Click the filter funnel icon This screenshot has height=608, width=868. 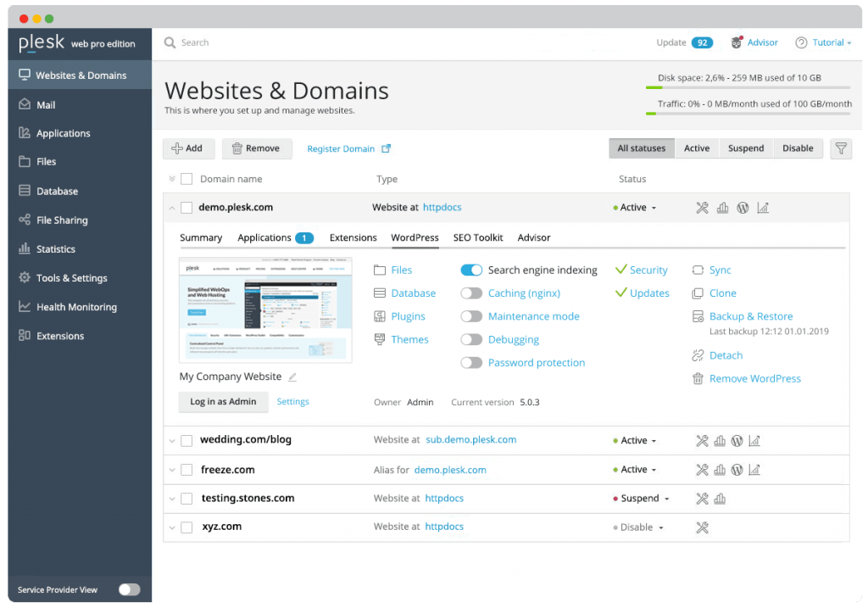(841, 148)
